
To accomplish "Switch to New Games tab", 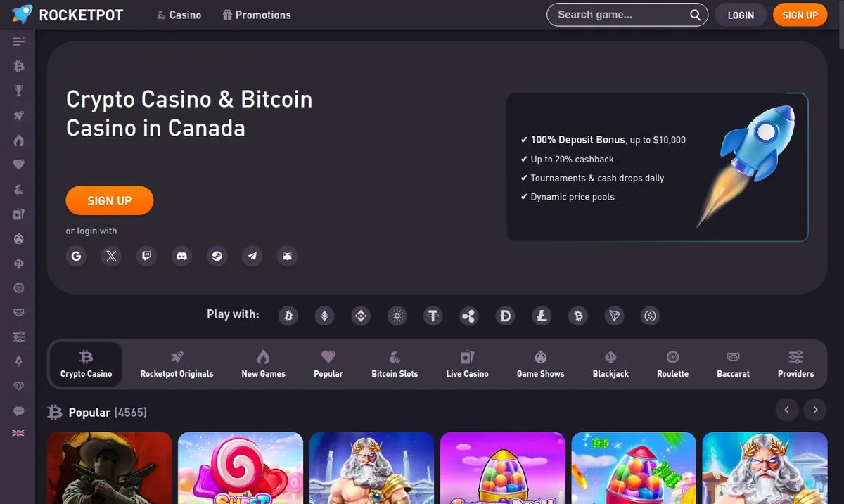I will [x=264, y=364].
